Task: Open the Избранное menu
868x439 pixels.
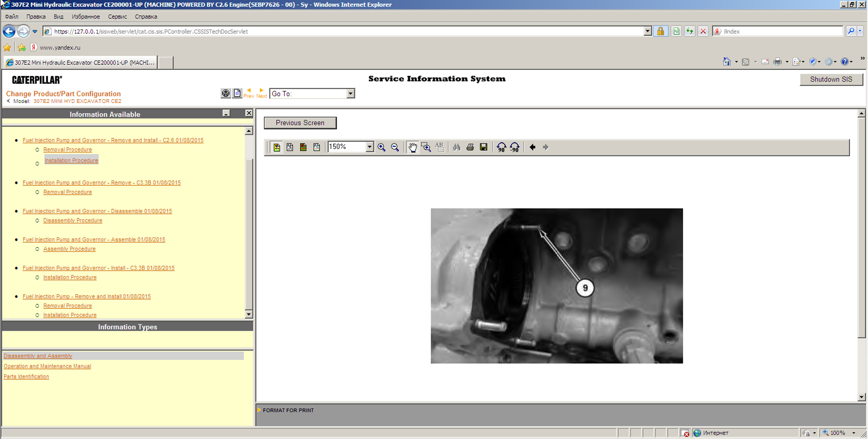Action: 86,17
